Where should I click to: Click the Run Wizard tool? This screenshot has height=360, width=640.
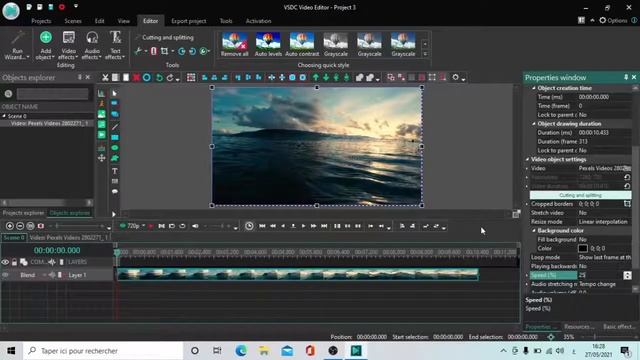click(x=17, y=45)
